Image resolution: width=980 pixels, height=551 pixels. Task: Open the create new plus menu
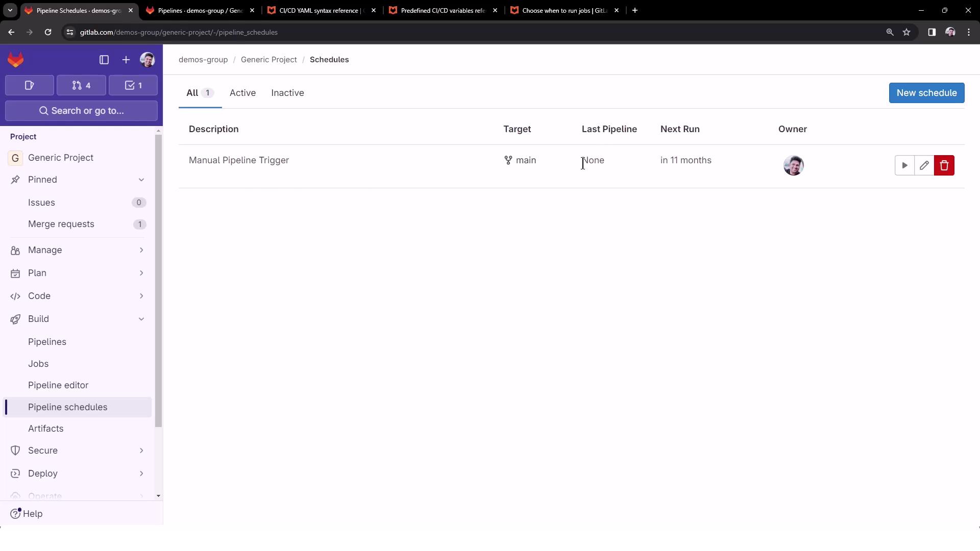(126, 60)
